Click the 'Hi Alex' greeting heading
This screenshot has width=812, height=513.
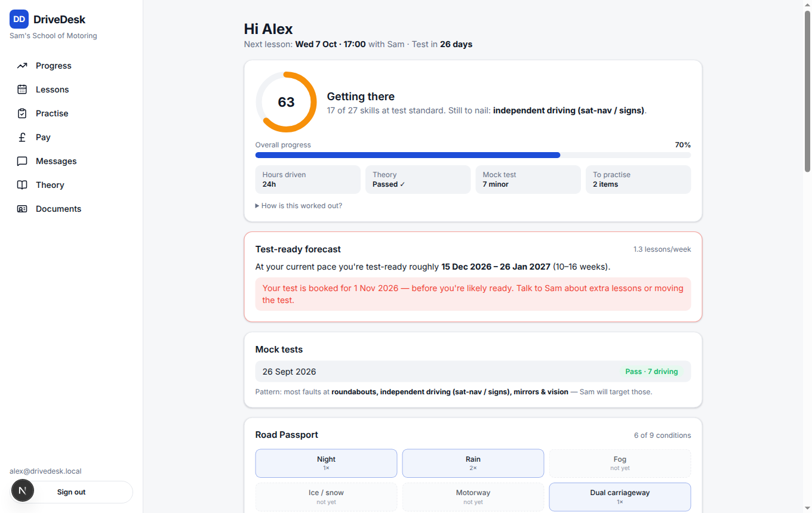click(268, 29)
